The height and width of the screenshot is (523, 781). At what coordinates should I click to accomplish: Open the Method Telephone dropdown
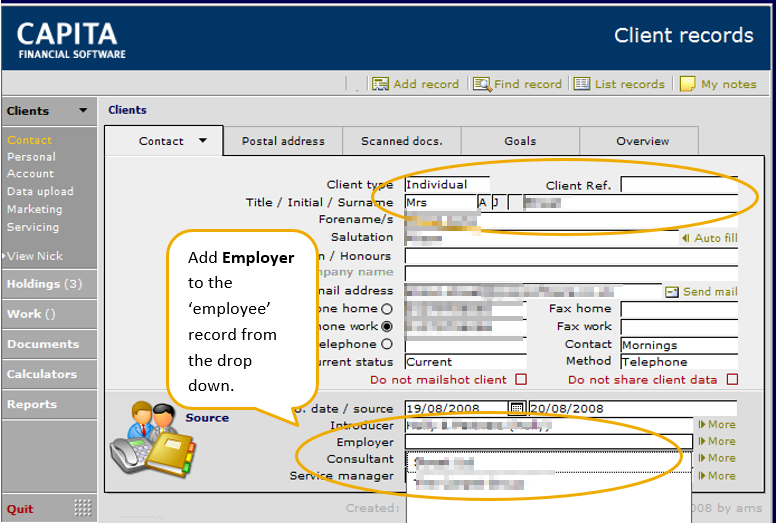point(679,362)
